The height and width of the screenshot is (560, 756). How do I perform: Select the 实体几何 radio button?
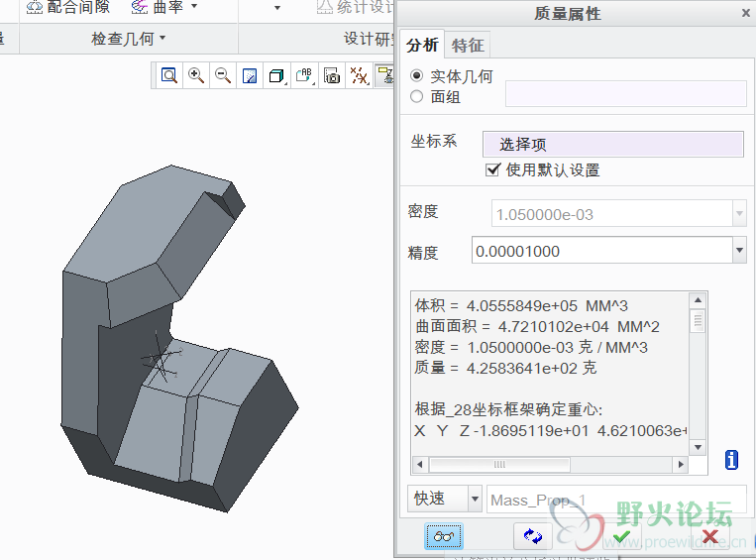(417, 76)
